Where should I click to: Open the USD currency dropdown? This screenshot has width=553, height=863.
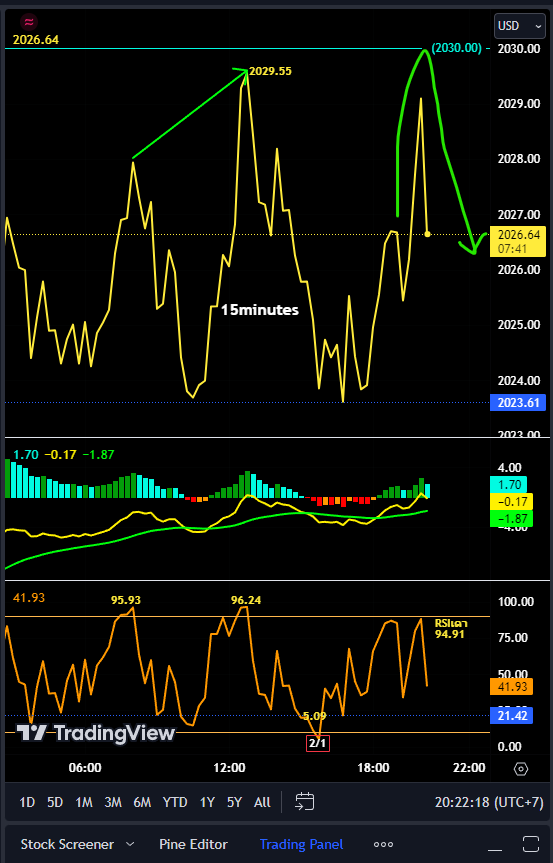(x=519, y=26)
